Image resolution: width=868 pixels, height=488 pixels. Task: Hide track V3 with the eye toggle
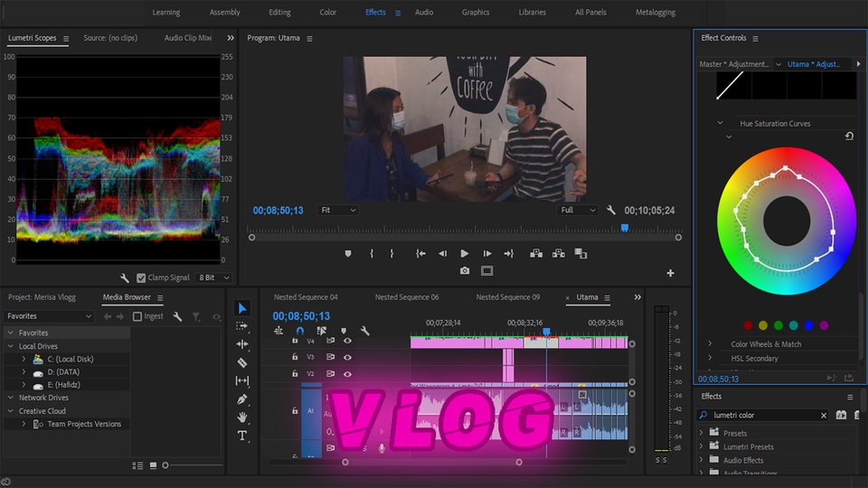(347, 357)
